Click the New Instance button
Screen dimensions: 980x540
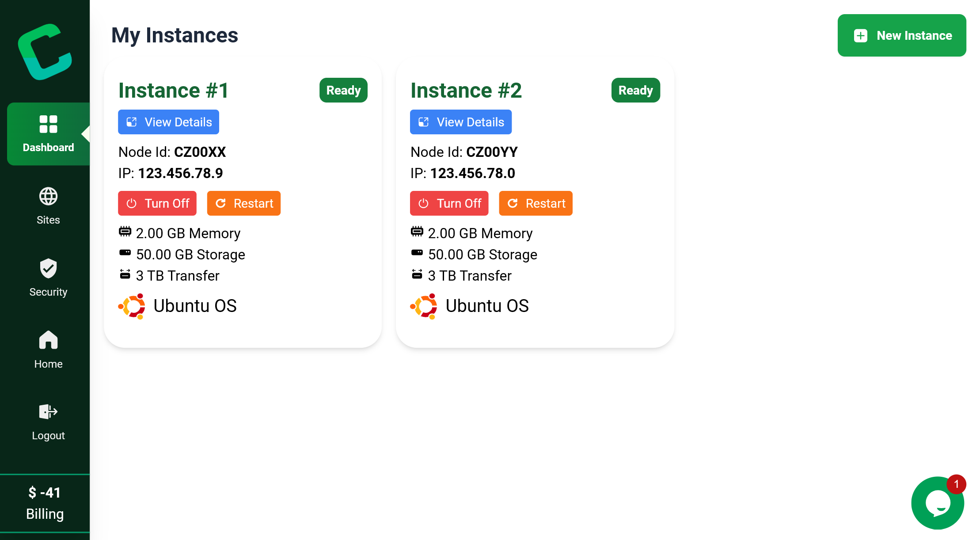tap(902, 35)
